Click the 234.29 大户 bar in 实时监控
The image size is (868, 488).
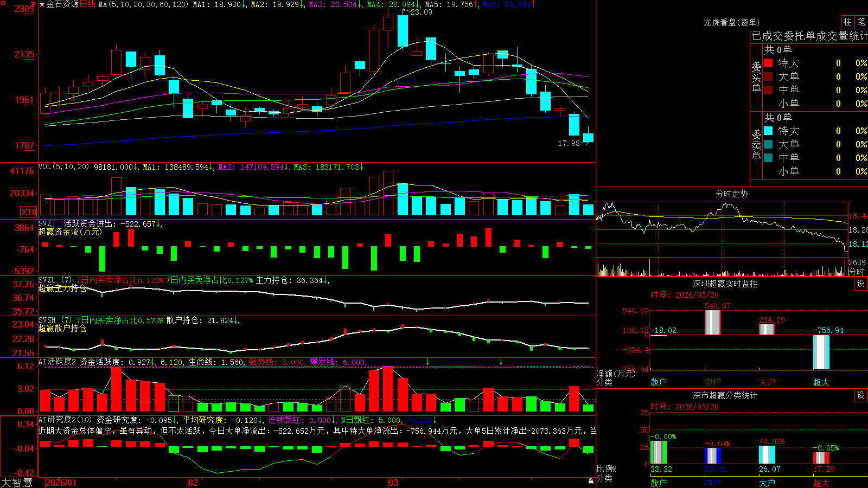767,329
